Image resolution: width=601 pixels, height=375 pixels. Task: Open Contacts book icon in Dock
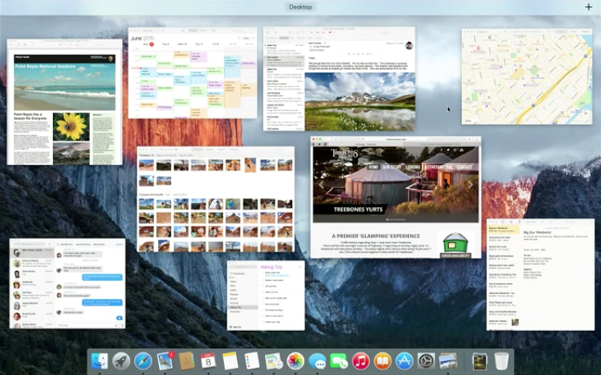tap(187, 361)
